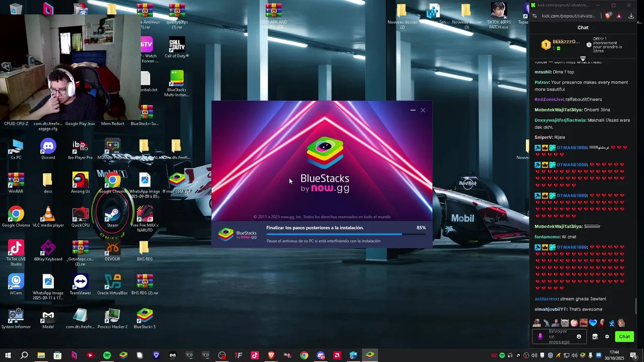
Task: Open Free Fire MAX x NARUTO shortcut
Action: pyautogui.click(x=145, y=219)
